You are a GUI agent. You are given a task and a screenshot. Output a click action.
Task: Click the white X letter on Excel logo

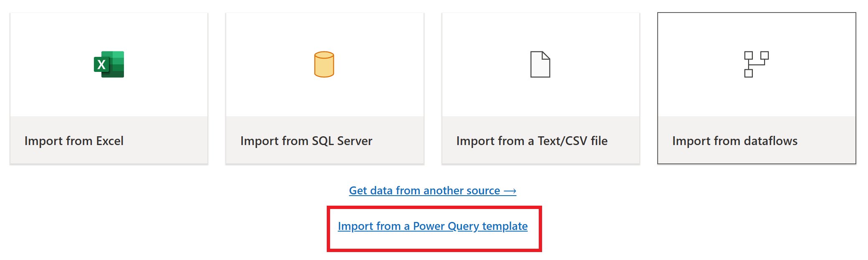coord(101,65)
